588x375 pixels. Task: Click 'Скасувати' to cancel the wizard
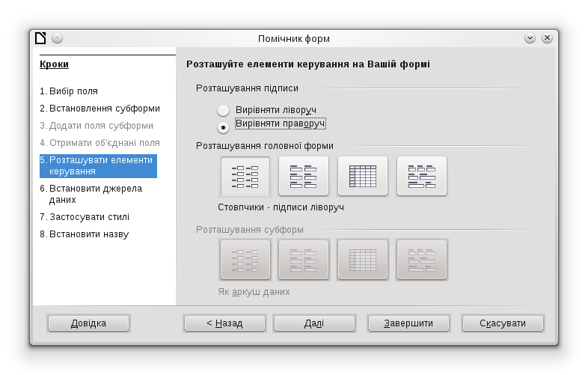coord(503,323)
